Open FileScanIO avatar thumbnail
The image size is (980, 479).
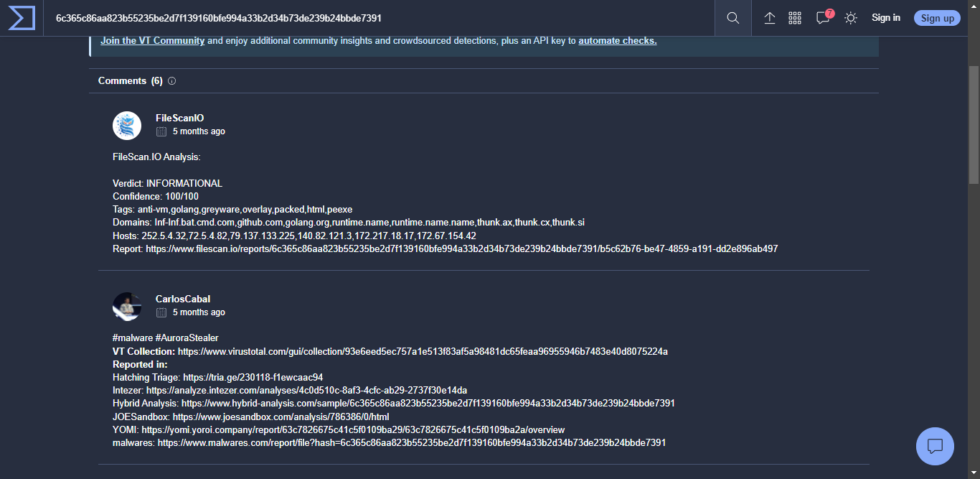coord(127,126)
